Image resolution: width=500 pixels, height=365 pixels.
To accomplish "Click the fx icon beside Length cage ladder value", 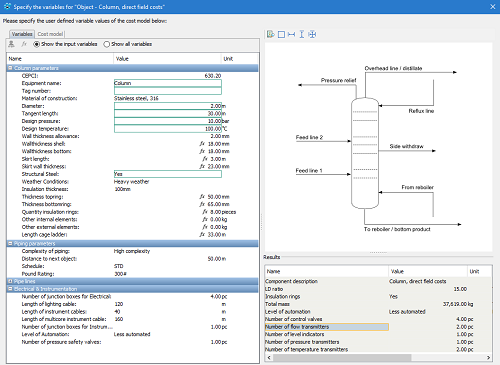I will [202, 235].
